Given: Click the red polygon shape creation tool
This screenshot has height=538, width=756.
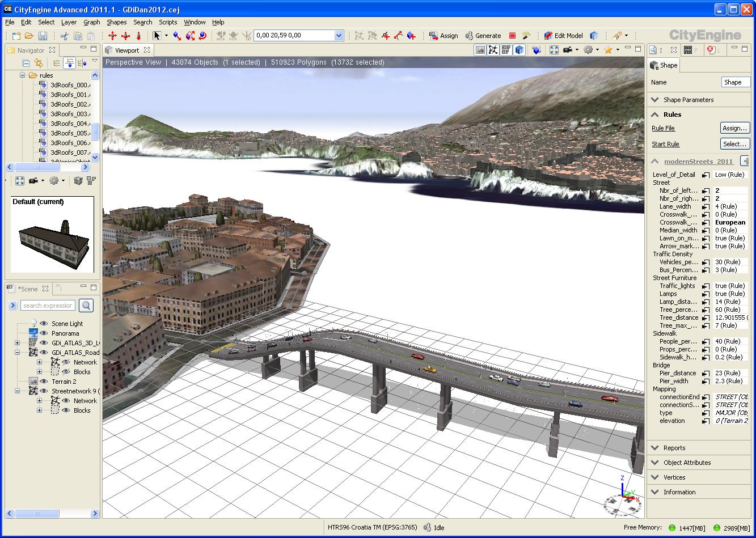Looking at the screenshot, I should (386, 36).
